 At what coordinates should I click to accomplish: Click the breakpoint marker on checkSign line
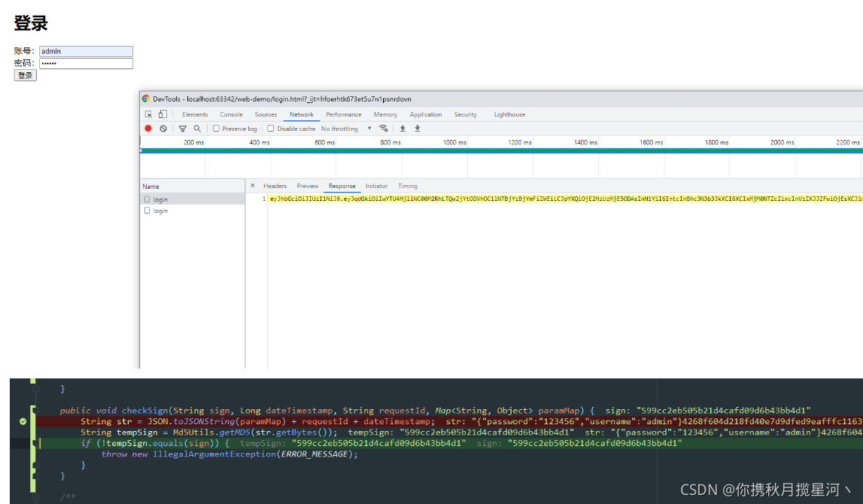[23, 421]
